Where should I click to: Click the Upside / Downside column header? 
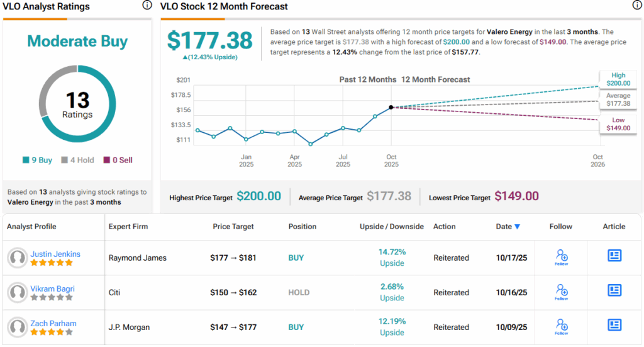click(x=391, y=227)
